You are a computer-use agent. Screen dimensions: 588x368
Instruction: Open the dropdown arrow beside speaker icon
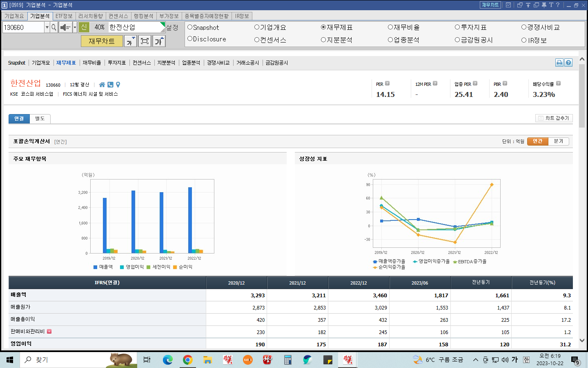(75, 27)
